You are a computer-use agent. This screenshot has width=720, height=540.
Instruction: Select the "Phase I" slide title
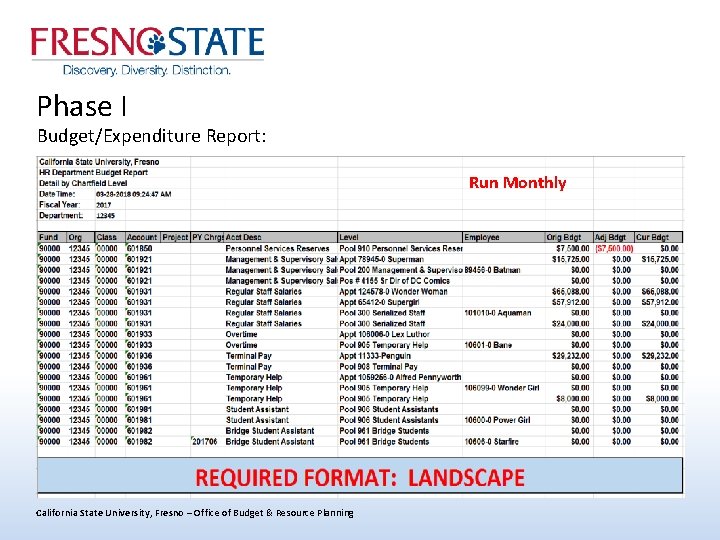pyautogui.click(x=82, y=107)
